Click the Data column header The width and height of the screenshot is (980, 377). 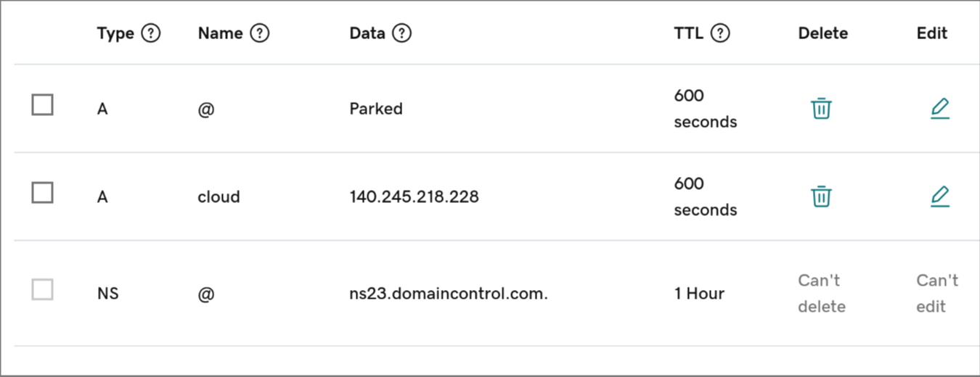pos(367,33)
